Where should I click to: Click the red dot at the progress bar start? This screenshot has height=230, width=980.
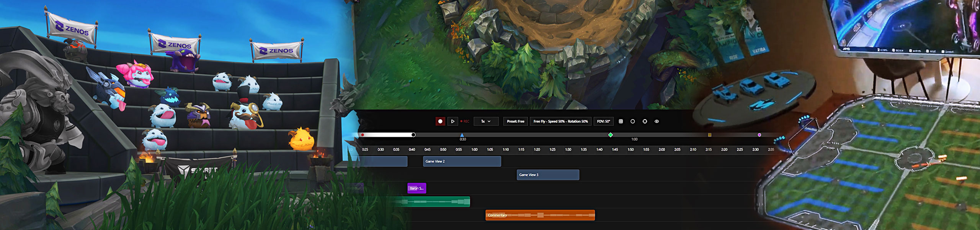point(363,135)
